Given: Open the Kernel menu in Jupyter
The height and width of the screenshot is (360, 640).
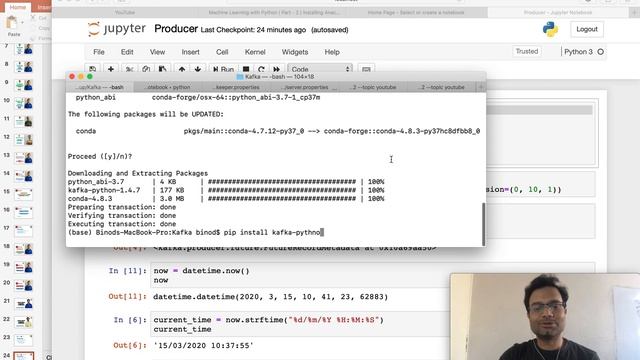Looking at the screenshot, I should [255, 52].
